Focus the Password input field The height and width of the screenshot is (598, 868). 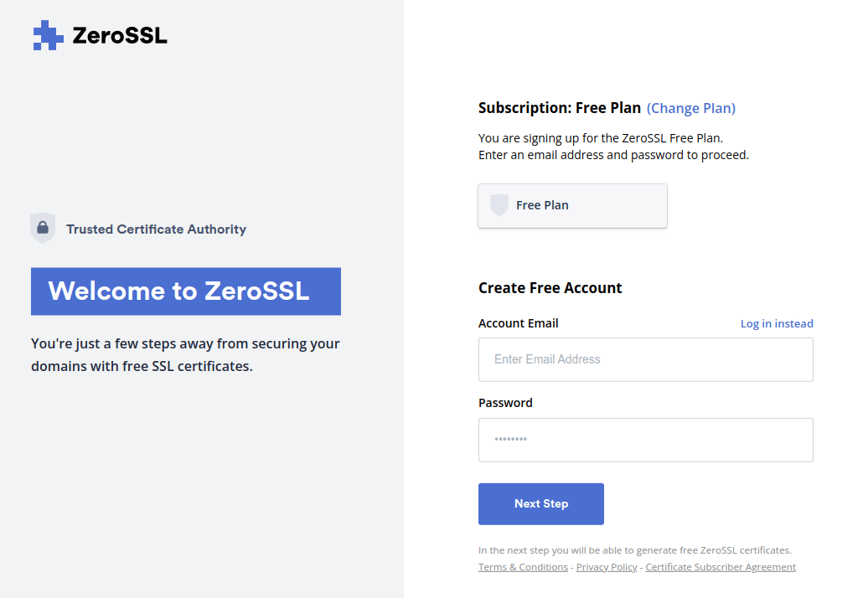(645, 440)
